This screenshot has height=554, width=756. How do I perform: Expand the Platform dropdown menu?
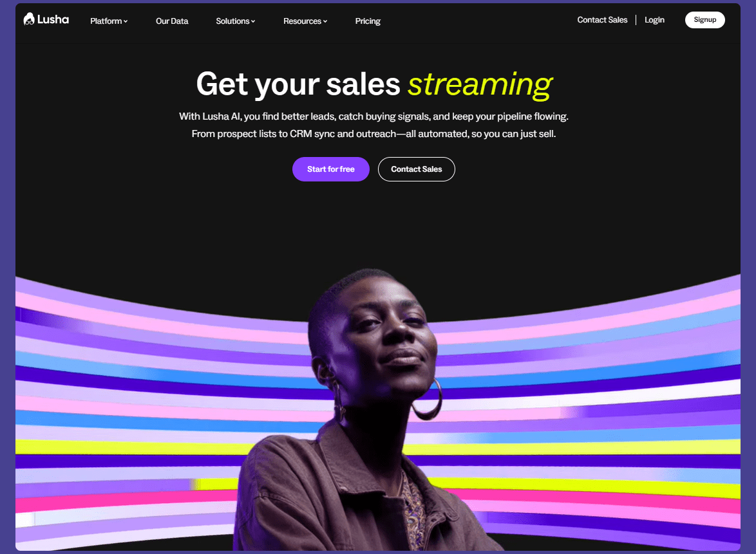pos(108,21)
